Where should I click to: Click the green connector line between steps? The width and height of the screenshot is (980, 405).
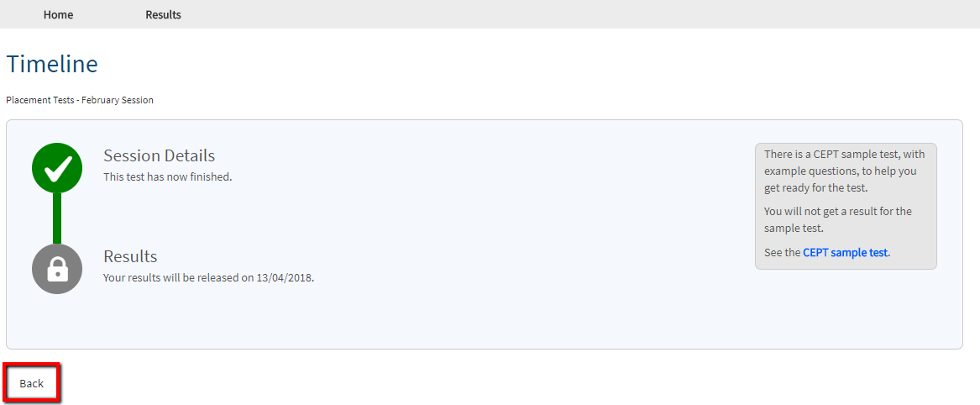click(x=57, y=218)
